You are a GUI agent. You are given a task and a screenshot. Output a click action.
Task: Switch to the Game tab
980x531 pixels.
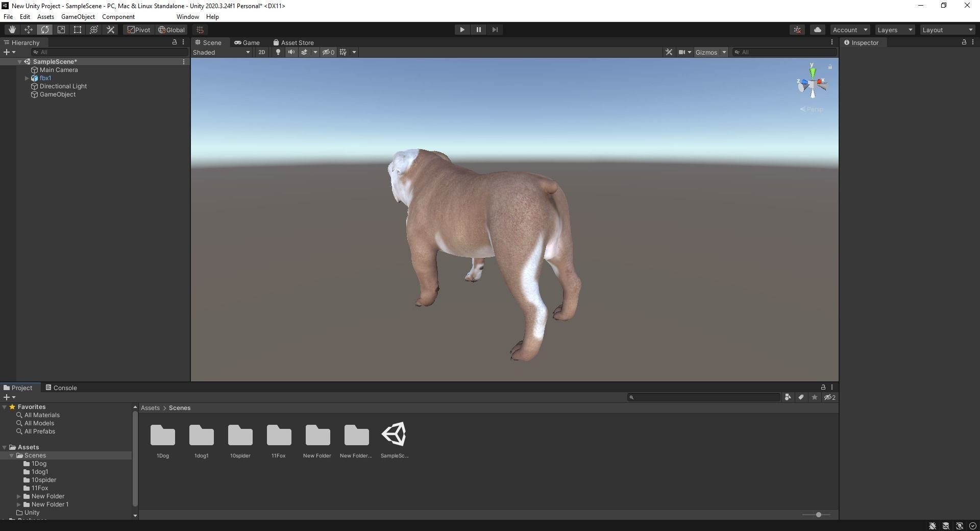tap(247, 42)
